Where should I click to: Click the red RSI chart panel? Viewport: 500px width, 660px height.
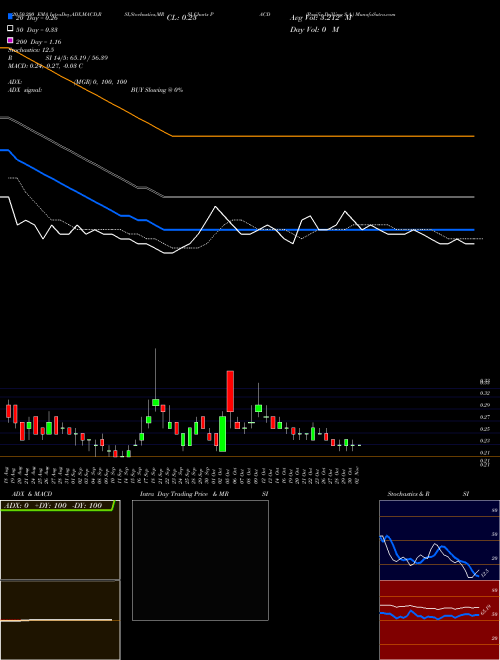click(x=439, y=620)
